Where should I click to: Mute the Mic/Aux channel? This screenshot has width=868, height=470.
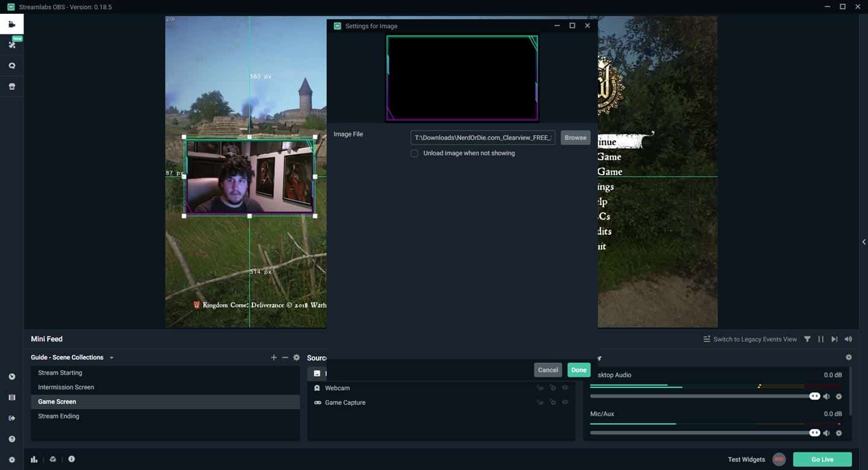pyautogui.click(x=826, y=433)
